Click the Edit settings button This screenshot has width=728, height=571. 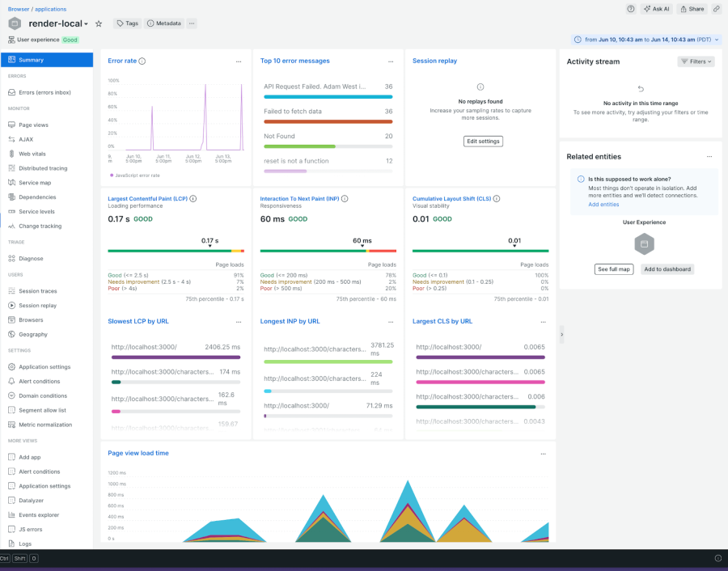pos(483,141)
